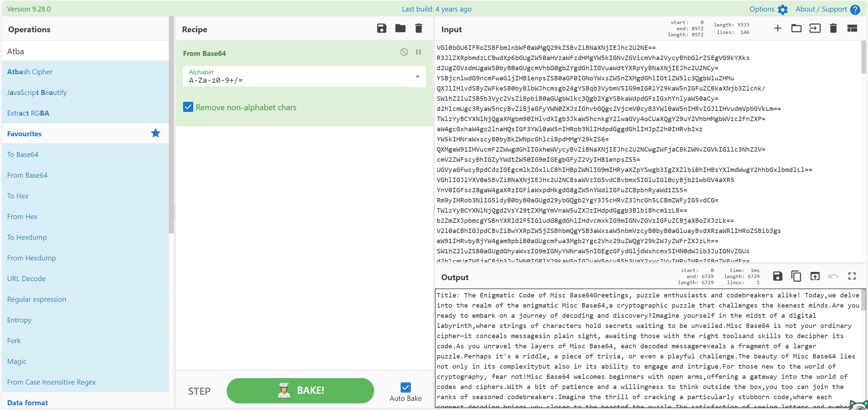Click the STEP button
Viewport: 868px width, 410px height.
click(199, 391)
